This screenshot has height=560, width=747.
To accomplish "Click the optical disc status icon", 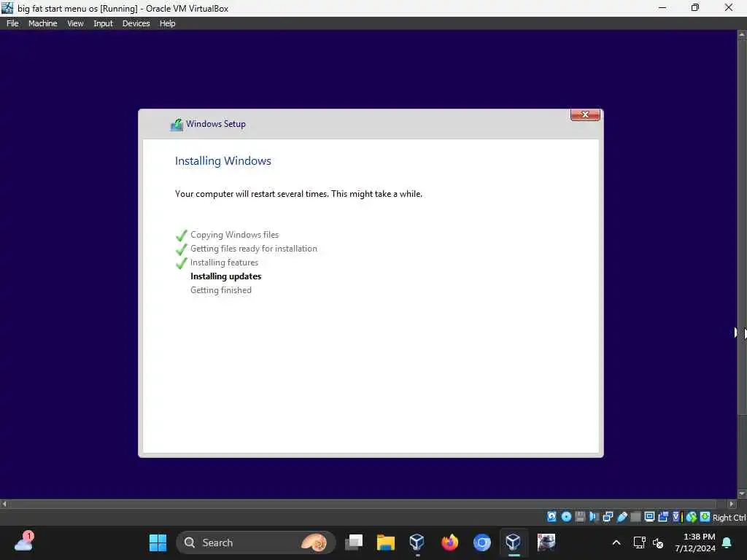I will (x=566, y=517).
